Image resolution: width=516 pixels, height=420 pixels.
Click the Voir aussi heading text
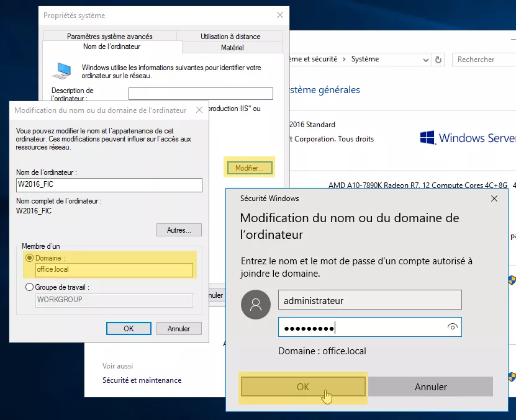(117, 366)
